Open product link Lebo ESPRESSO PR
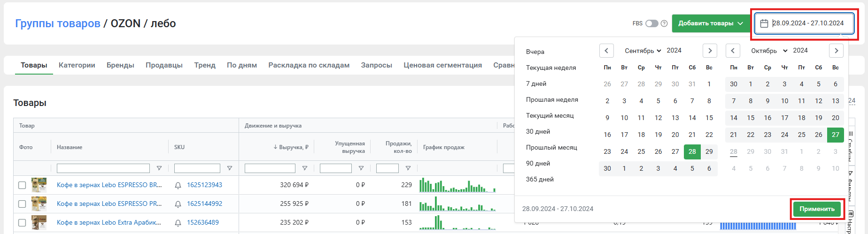The height and width of the screenshot is (234, 868). [x=109, y=204]
